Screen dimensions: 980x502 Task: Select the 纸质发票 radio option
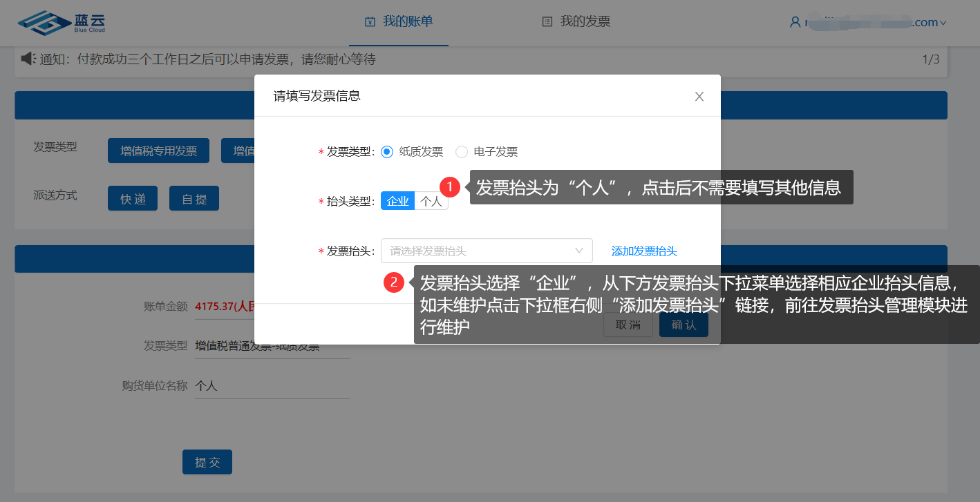[x=387, y=152]
